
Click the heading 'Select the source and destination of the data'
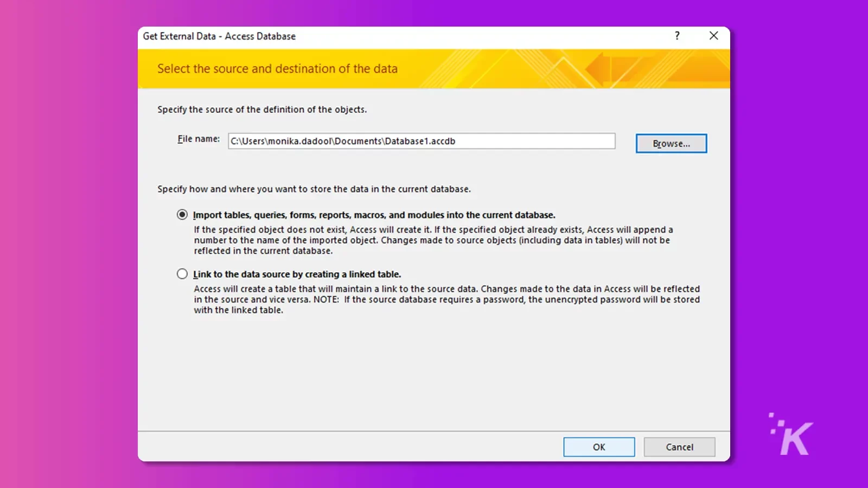[x=277, y=69]
